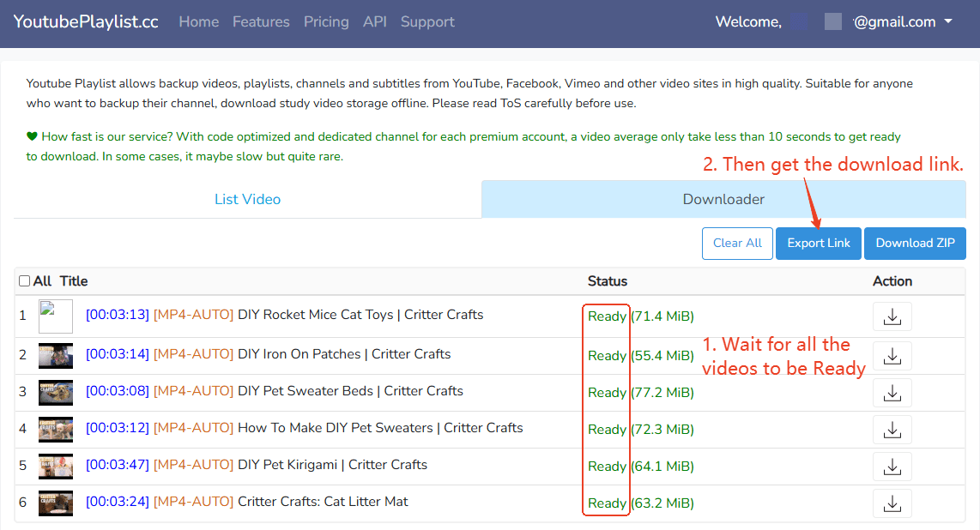
Task: Go to the Home page
Action: click(x=198, y=22)
